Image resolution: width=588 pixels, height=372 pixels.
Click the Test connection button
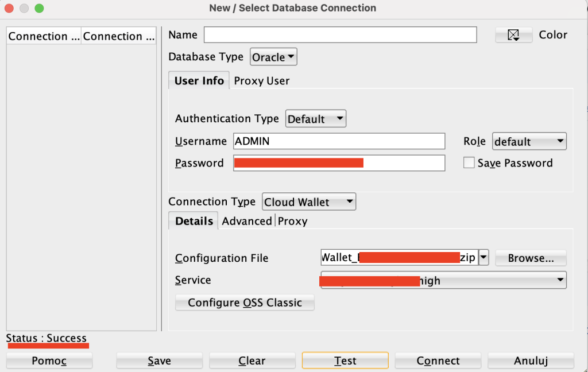[345, 361]
